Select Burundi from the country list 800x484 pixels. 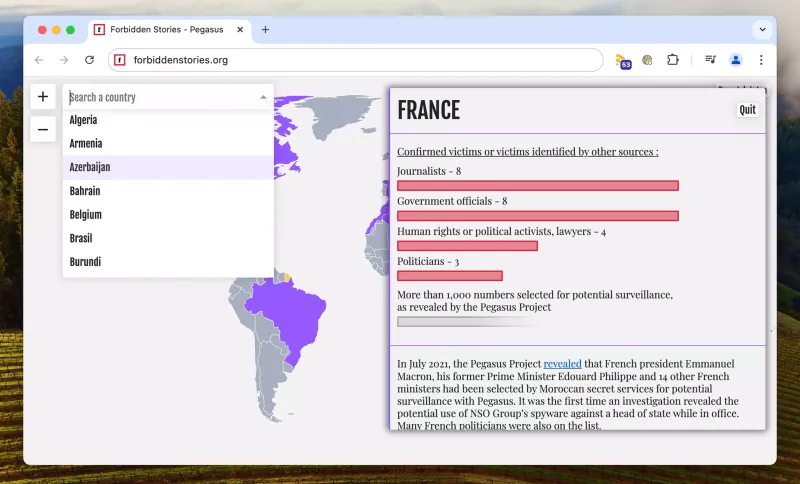[168, 262]
